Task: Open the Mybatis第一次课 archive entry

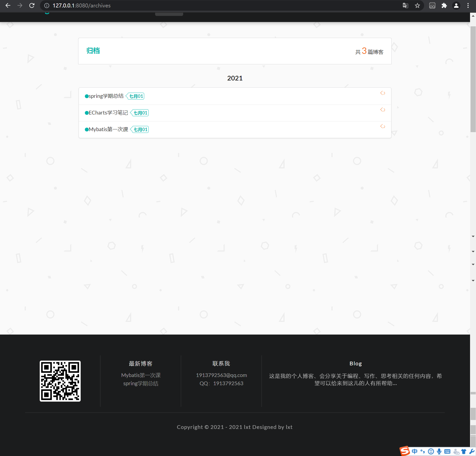Action: 108,129
